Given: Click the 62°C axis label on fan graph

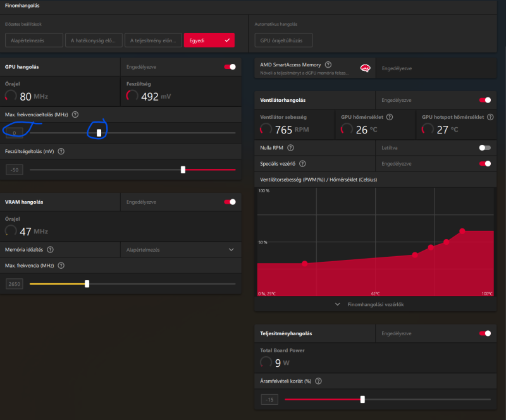Looking at the screenshot, I should (x=375, y=293).
